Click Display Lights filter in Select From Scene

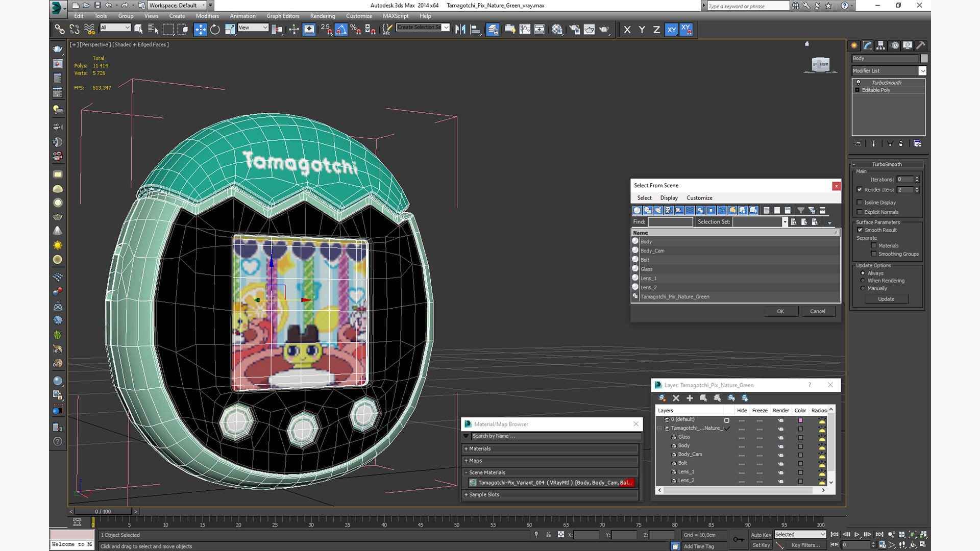click(658, 210)
